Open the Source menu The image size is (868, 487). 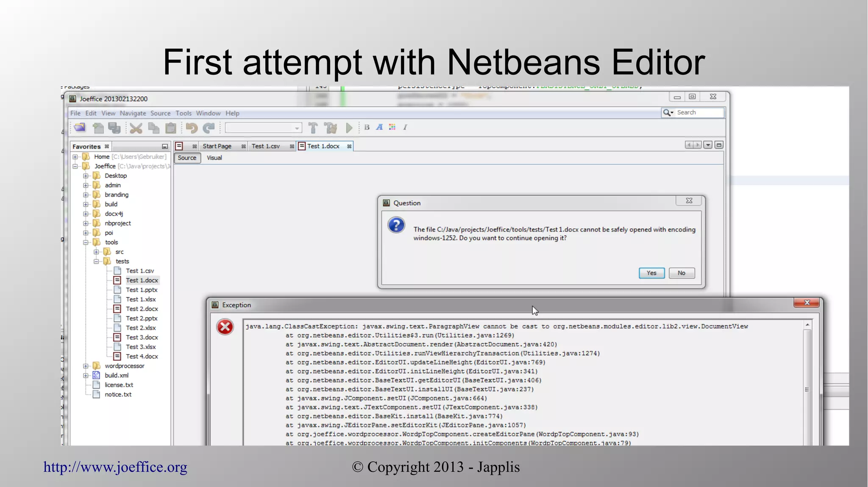pos(160,113)
